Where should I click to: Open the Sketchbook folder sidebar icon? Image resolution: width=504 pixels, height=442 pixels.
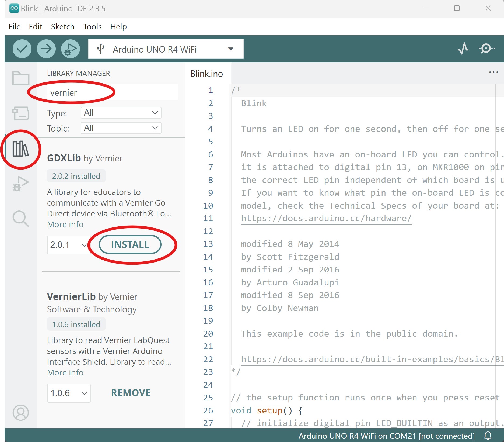click(x=21, y=78)
